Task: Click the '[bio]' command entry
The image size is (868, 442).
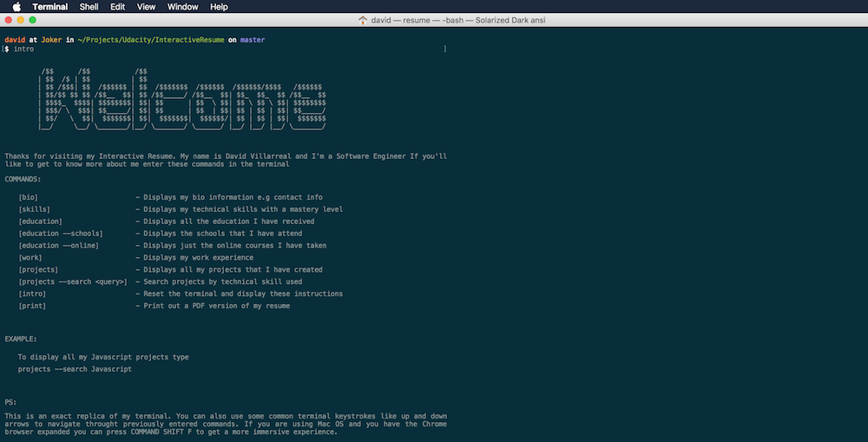Action: (29, 197)
